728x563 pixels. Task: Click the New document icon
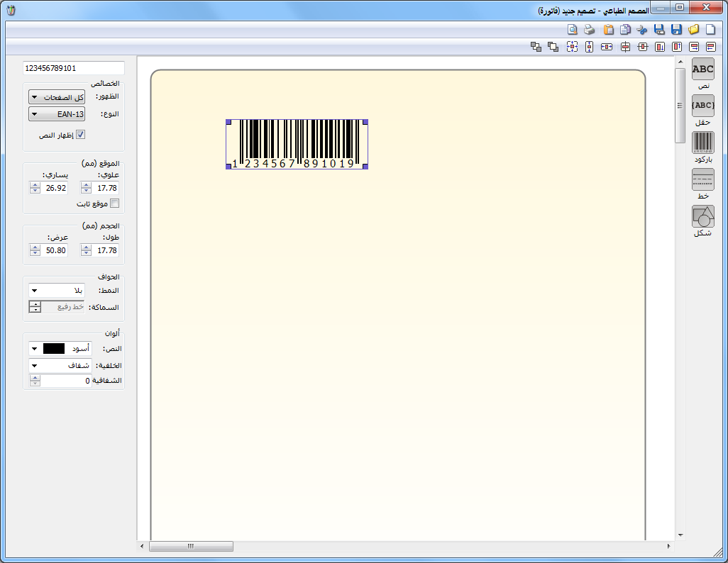pyautogui.click(x=711, y=29)
